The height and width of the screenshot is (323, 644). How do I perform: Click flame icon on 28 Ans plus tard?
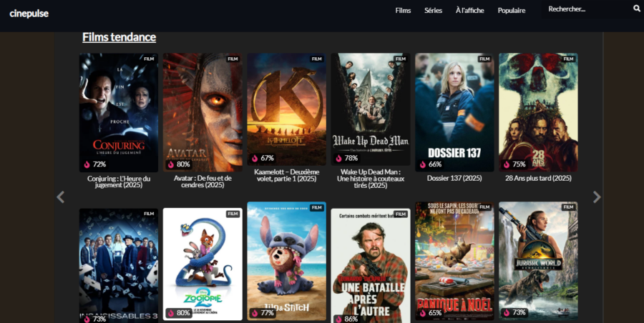[507, 164]
